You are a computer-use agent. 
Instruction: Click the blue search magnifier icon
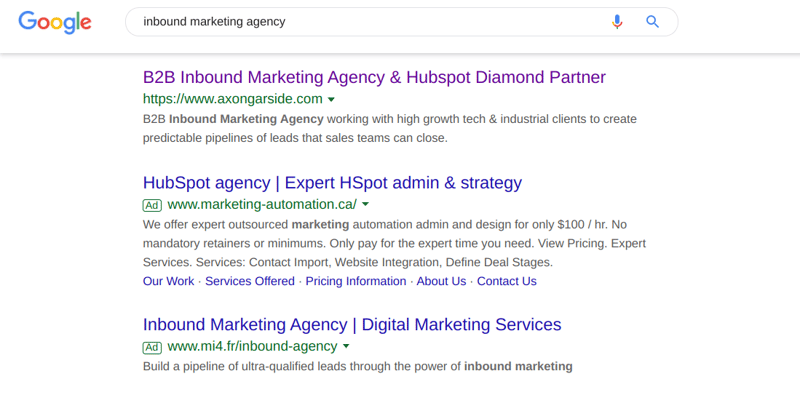pos(653,22)
